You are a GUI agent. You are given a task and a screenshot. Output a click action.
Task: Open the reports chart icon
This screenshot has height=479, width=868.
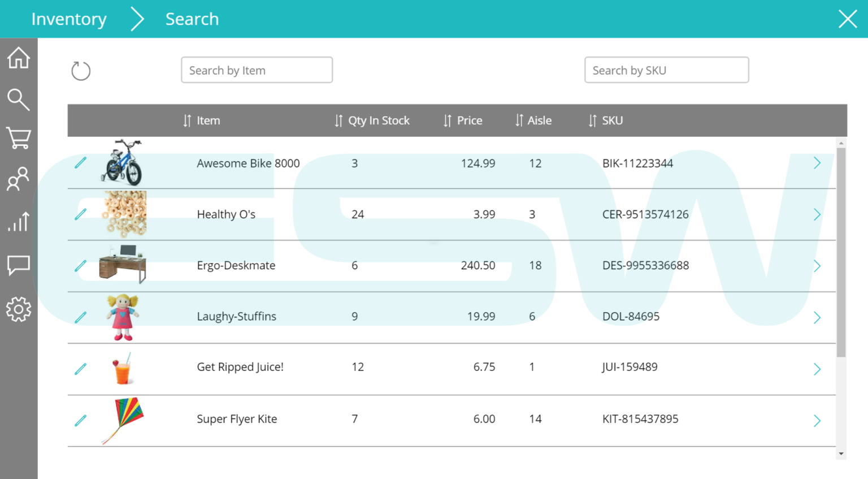(x=19, y=222)
